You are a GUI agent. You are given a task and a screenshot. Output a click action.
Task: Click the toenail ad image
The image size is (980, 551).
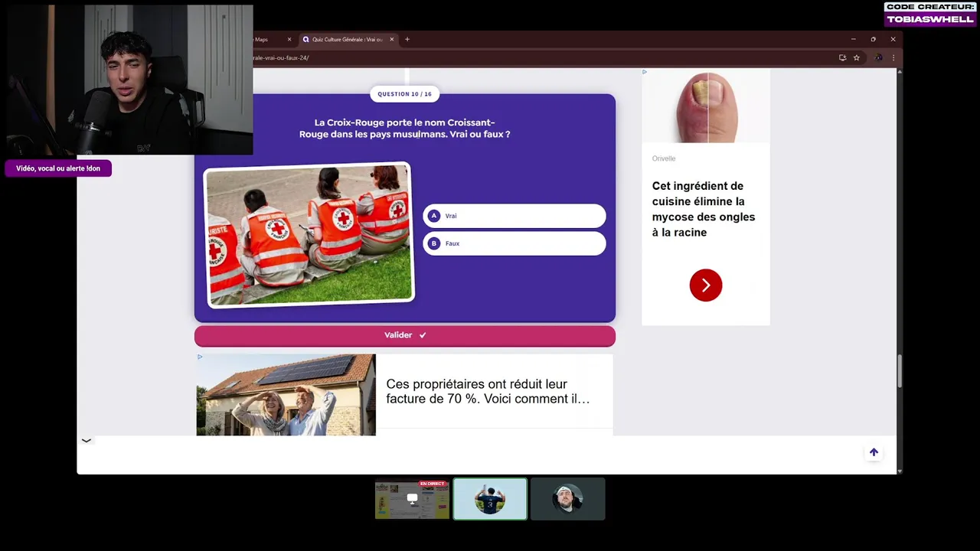pyautogui.click(x=706, y=106)
